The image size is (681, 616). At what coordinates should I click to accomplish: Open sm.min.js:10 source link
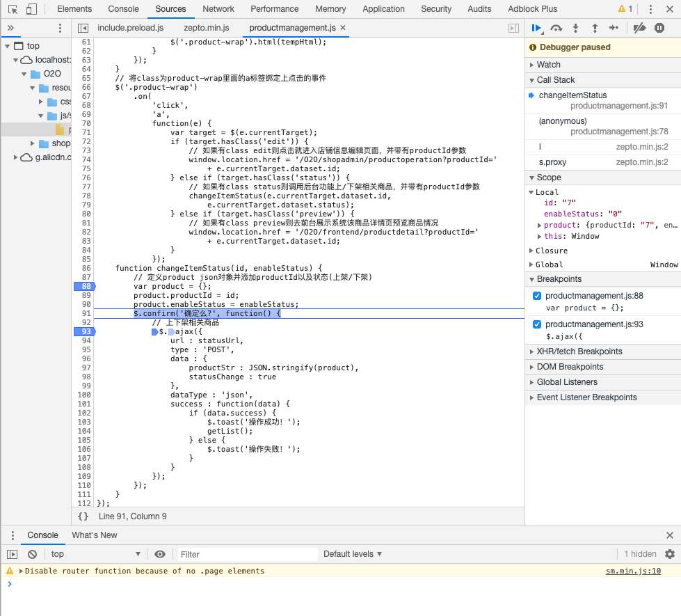click(633, 571)
